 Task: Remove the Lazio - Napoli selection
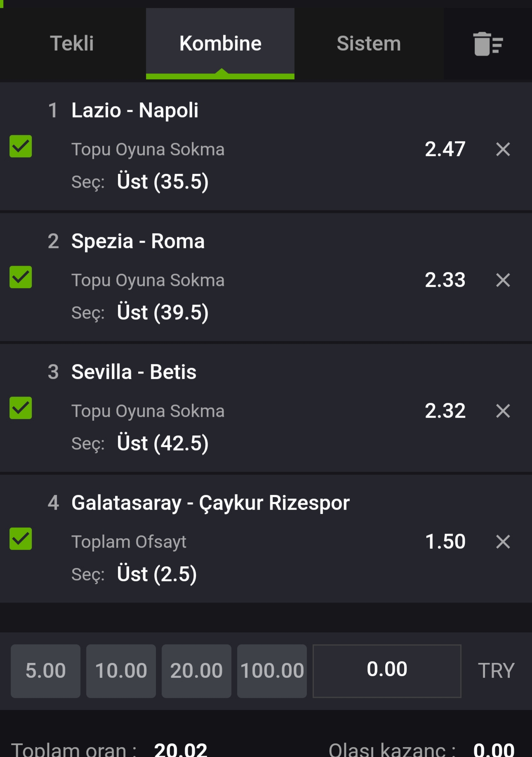[x=503, y=149]
